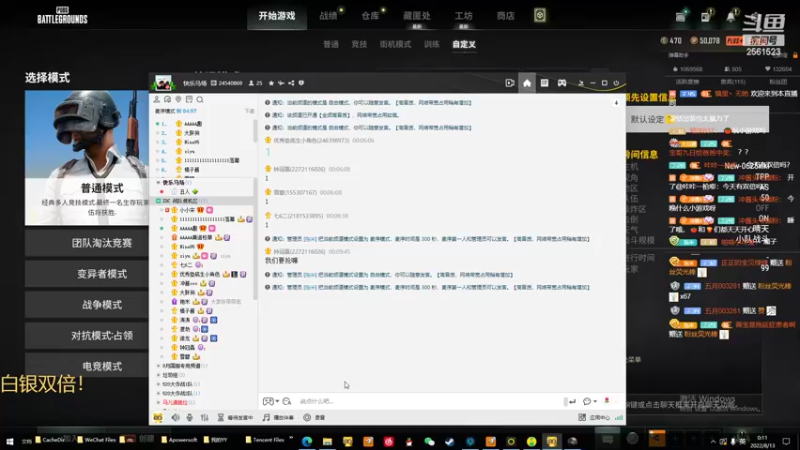
Task: Expand the 马儿请就位 channel node
Action: point(158,403)
